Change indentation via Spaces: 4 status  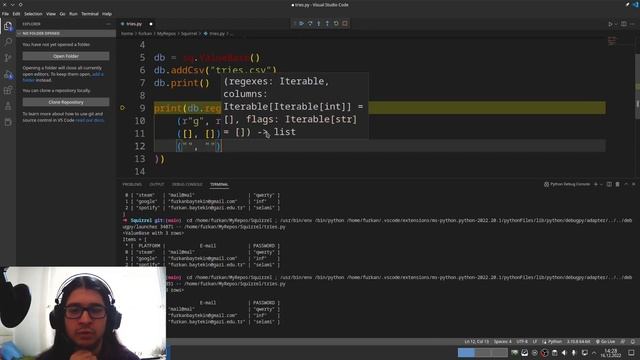[x=502, y=342]
